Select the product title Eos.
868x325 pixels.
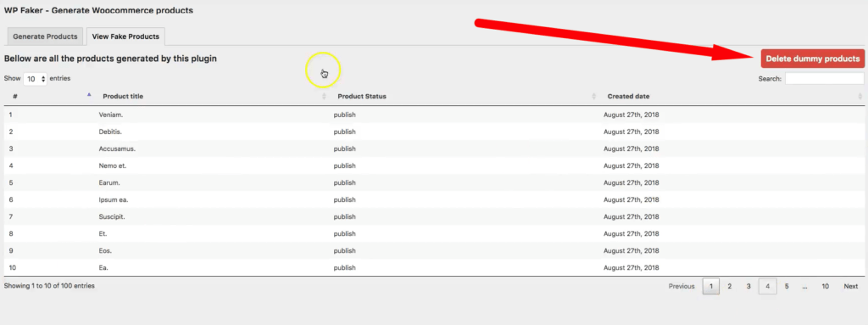pos(105,250)
